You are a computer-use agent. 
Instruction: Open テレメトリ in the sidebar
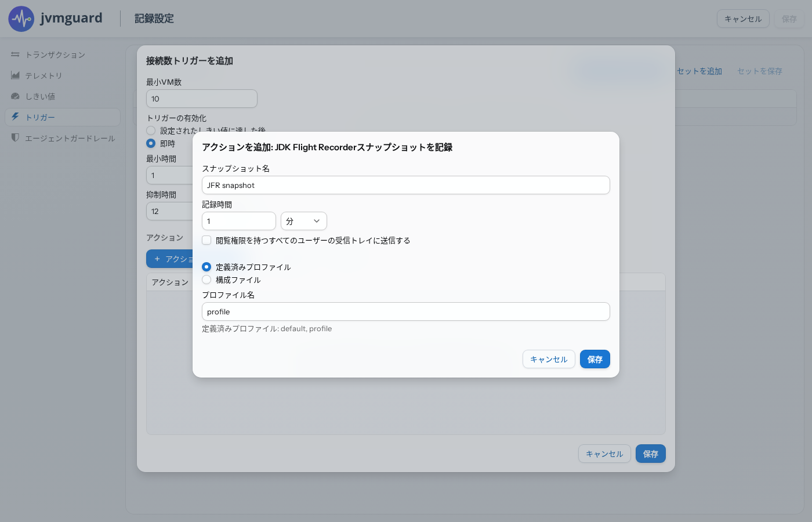63,75
